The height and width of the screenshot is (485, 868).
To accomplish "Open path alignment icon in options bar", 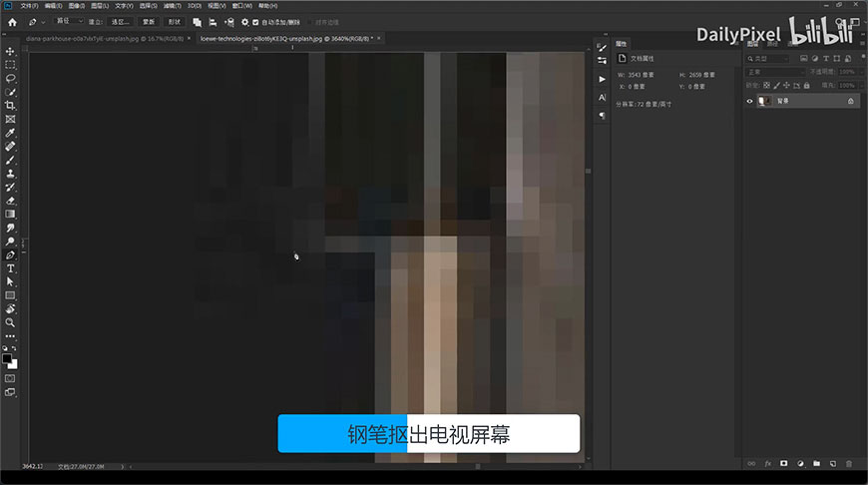I will [213, 22].
